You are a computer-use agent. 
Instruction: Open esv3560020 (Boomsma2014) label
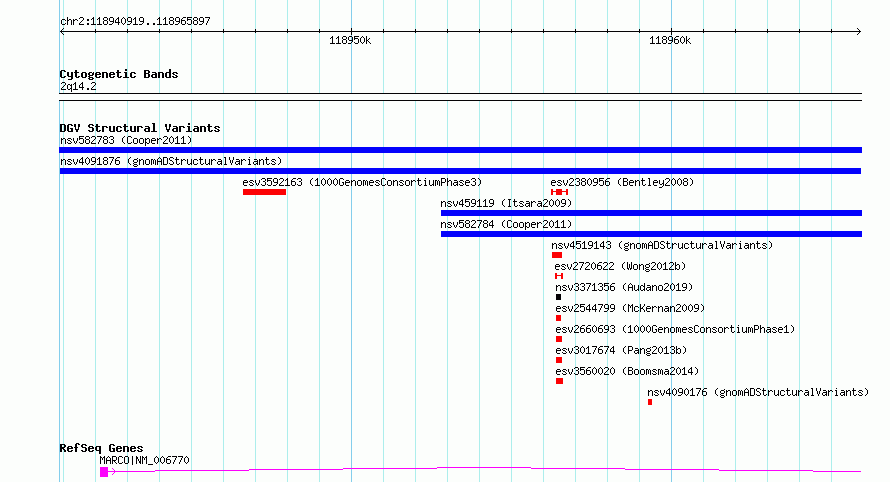(627, 371)
